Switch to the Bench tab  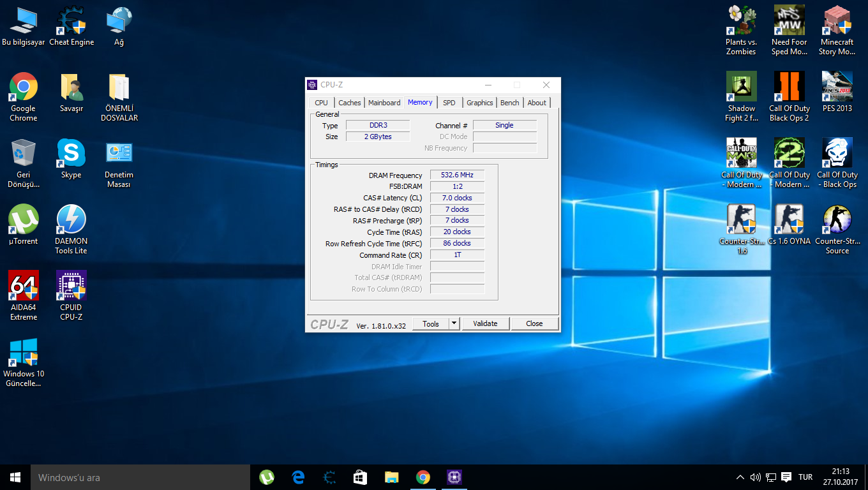(509, 103)
